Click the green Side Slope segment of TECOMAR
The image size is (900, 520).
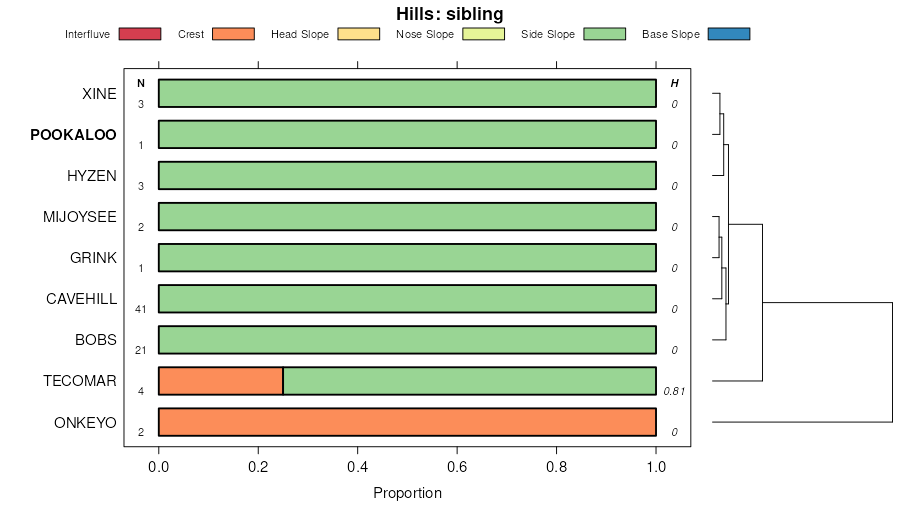tap(469, 381)
